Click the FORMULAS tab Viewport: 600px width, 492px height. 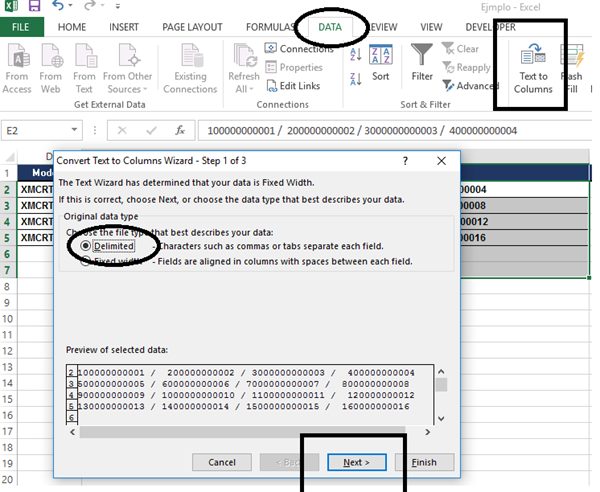click(x=271, y=27)
